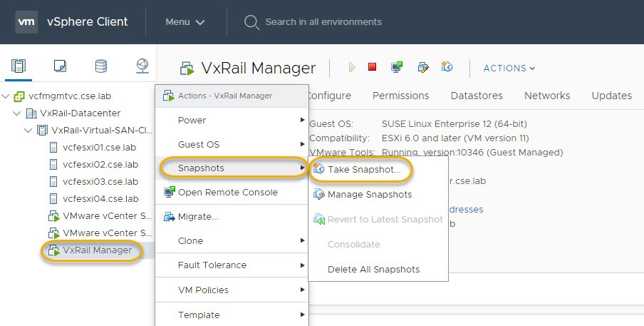Screen dimensions: 644x326
Task: Collapse the vcfmgmtvc.cse.lab tree node
Action: (x=6, y=96)
